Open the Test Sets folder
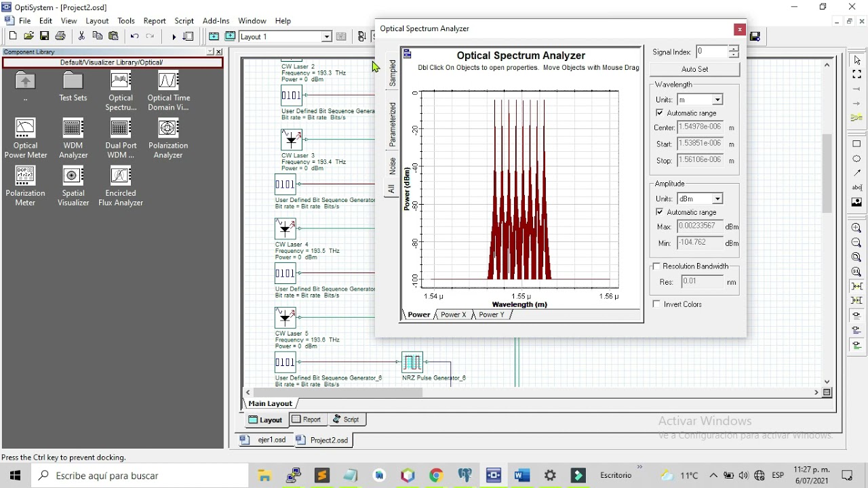This screenshot has width=868, height=488. [73, 86]
